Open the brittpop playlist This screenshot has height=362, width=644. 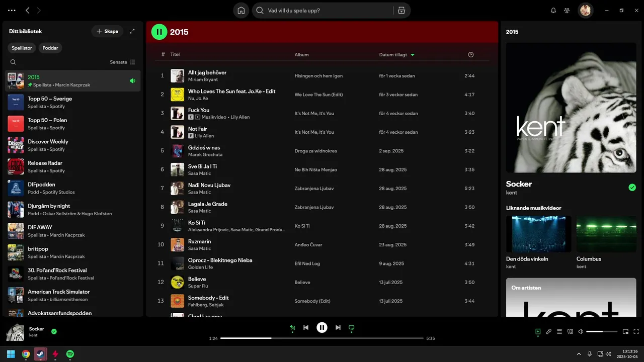(73, 252)
